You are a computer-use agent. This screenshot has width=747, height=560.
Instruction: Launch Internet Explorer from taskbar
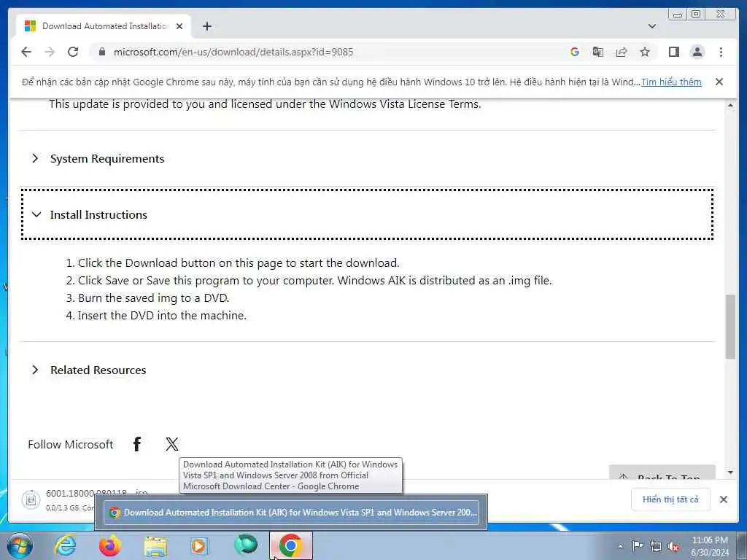pyautogui.click(x=65, y=545)
